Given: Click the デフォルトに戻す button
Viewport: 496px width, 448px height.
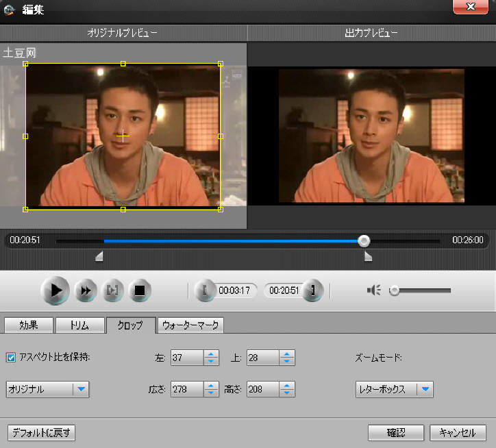Looking at the screenshot, I should click(41, 432).
